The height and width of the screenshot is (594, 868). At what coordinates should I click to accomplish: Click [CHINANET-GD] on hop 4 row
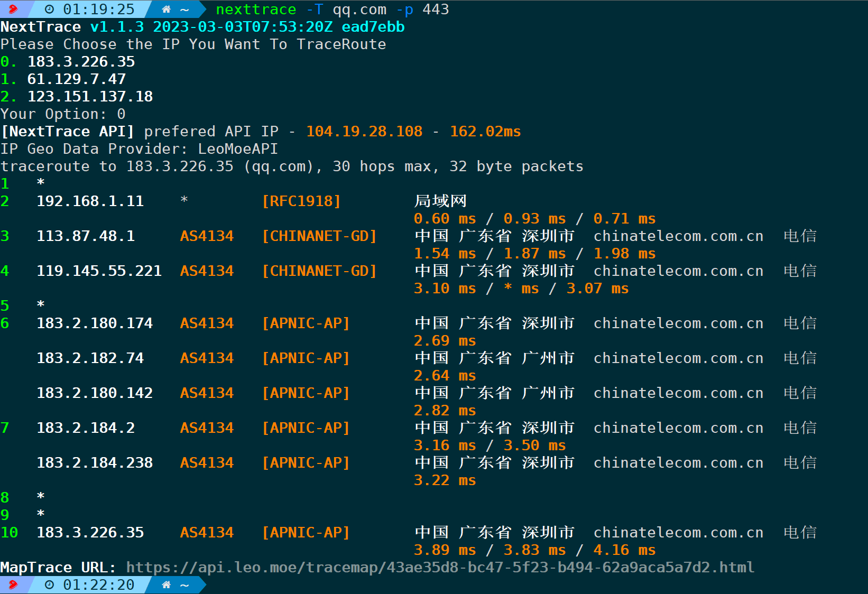tap(319, 271)
